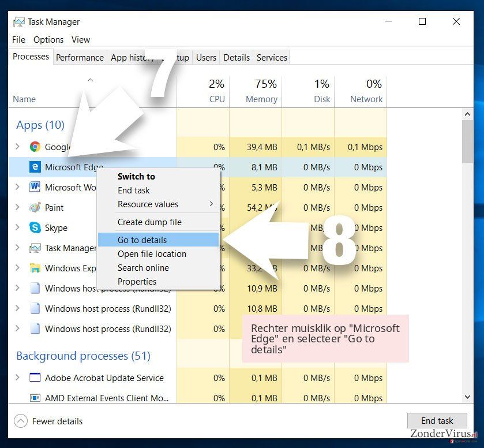This screenshot has height=448, width=484.
Task: Click Fewer details link
Action: point(58,421)
